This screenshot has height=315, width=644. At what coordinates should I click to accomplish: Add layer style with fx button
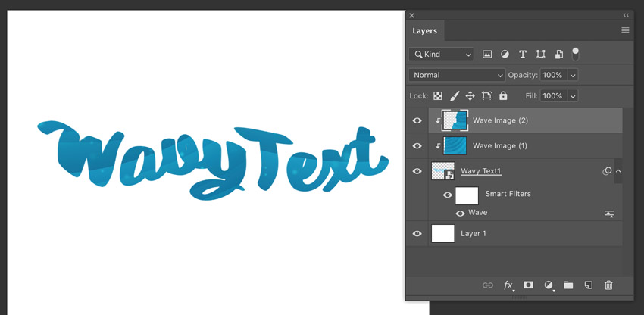pyautogui.click(x=508, y=285)
